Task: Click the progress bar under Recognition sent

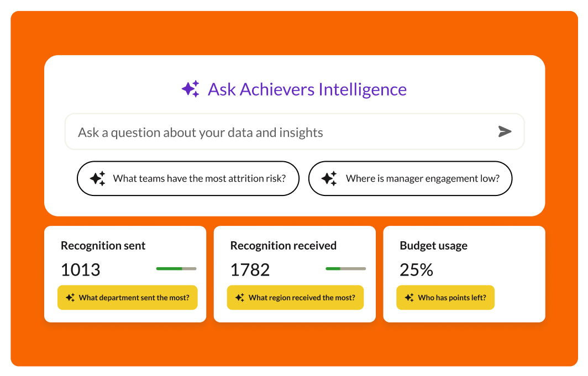Action: pyautogui.click(x=176, y=268)
